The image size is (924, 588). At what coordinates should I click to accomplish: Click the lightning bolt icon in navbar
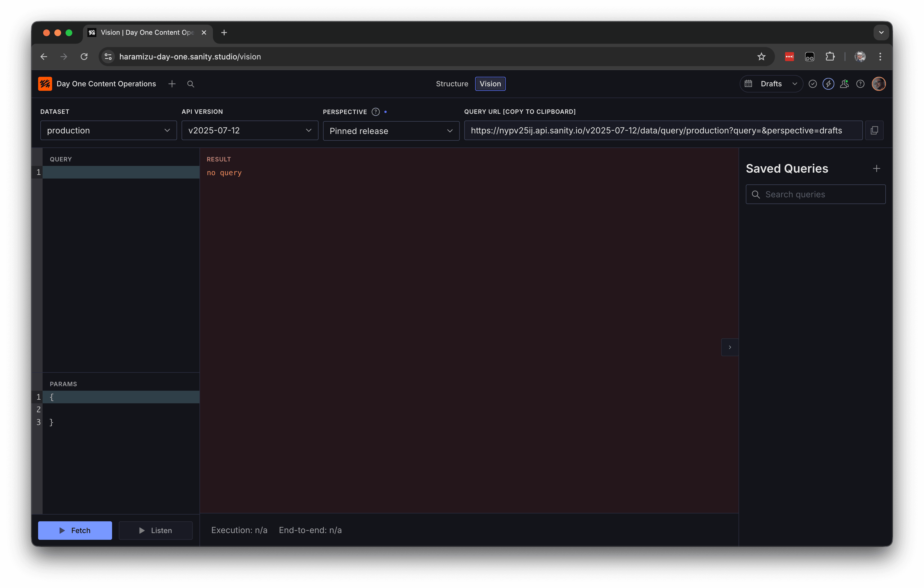click(828, 84)
